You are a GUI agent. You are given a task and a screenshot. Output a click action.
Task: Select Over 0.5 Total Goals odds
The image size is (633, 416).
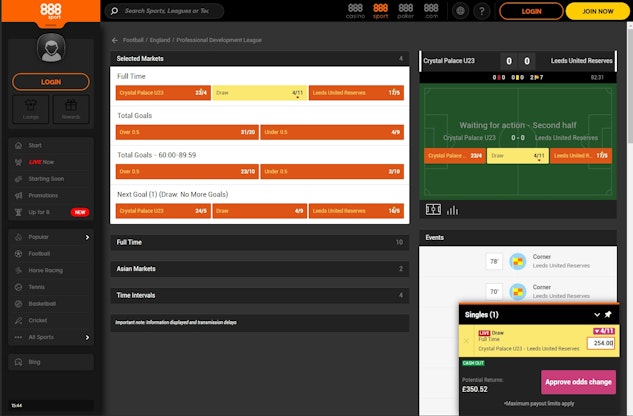[185, 131]
